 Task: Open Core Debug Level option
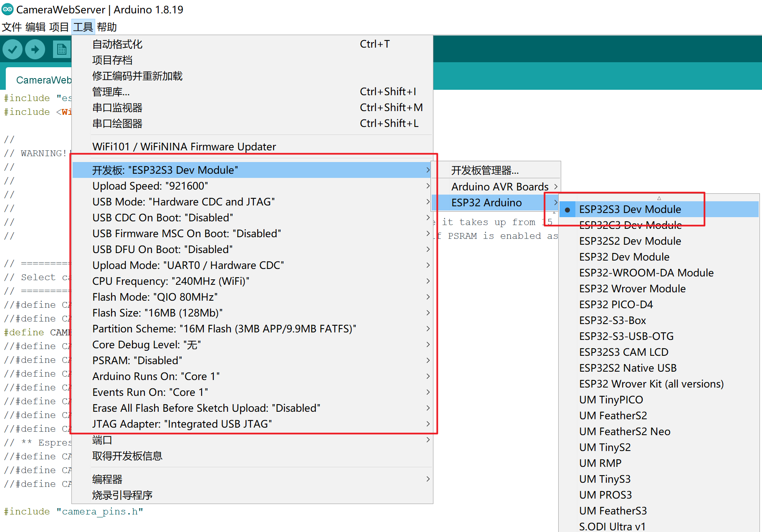tap(252, 345)
